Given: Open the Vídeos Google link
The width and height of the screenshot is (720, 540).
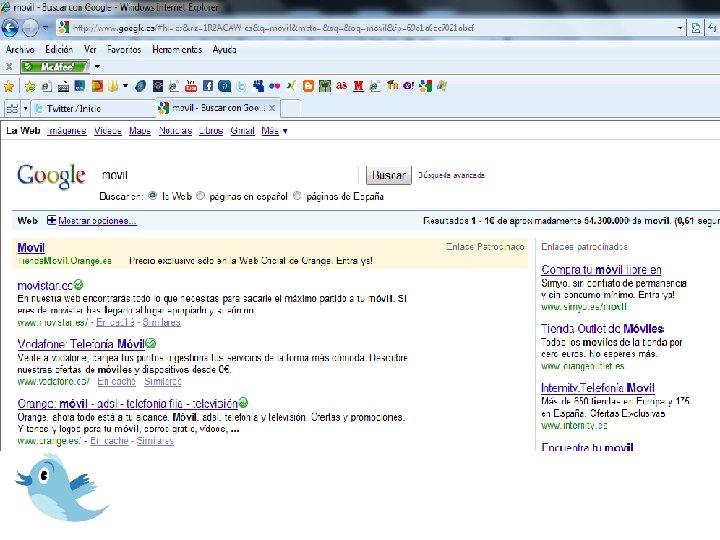Looking at the screenshot, I should click(x=108, y=131).
